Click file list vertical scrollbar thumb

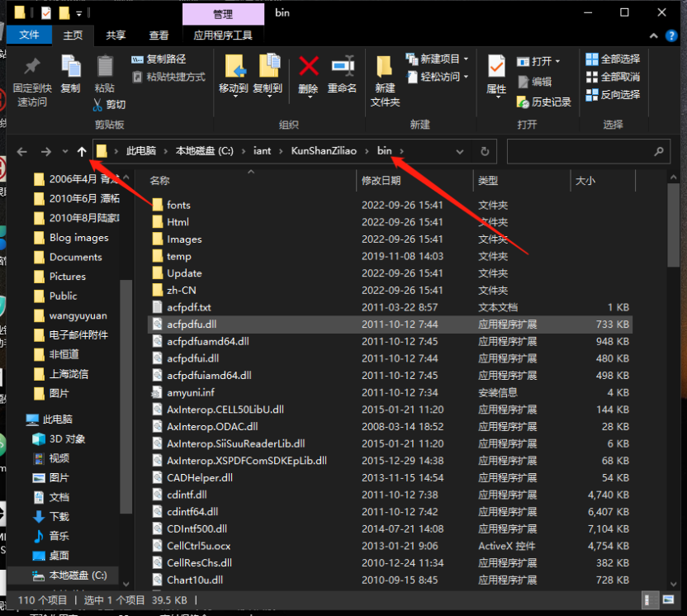pyautogui.click(x=673, y=225)
